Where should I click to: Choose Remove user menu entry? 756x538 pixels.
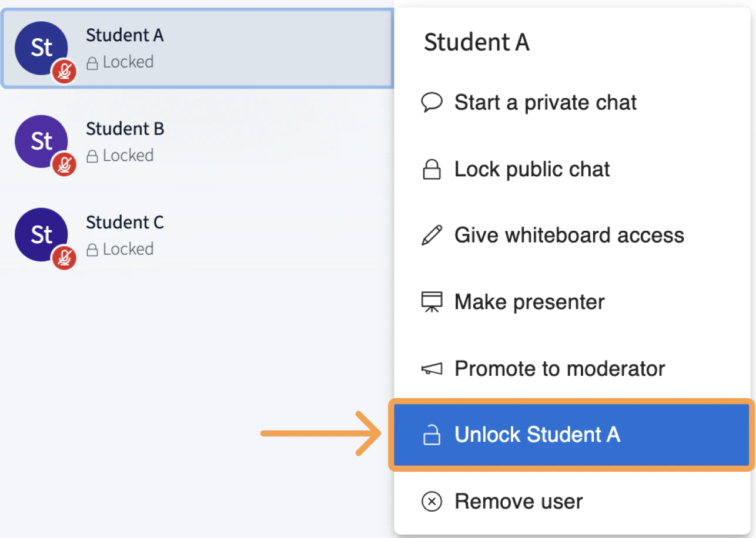pos(519,502)
